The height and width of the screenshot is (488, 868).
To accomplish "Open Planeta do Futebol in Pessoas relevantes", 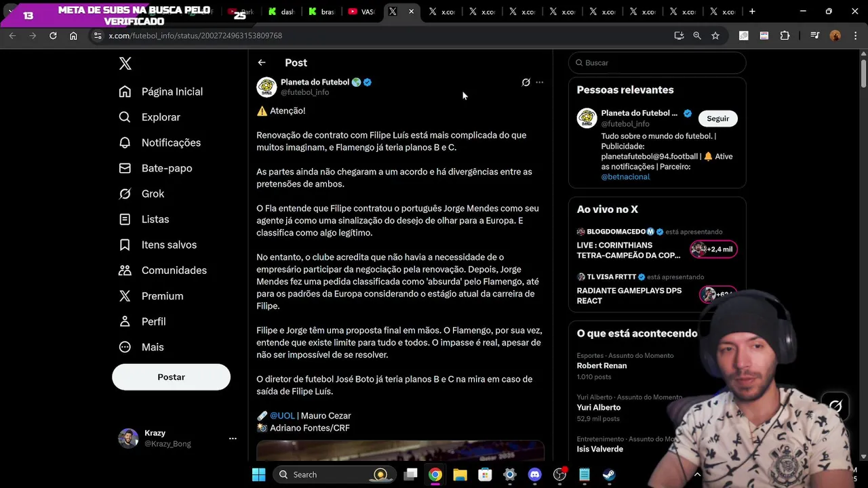I will [x=639, y=113].
